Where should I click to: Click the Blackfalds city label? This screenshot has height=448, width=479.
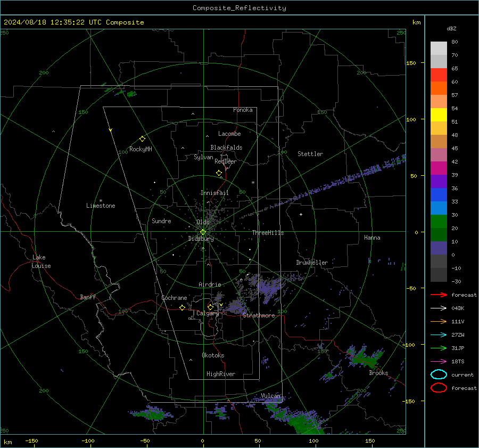[226, 148]
